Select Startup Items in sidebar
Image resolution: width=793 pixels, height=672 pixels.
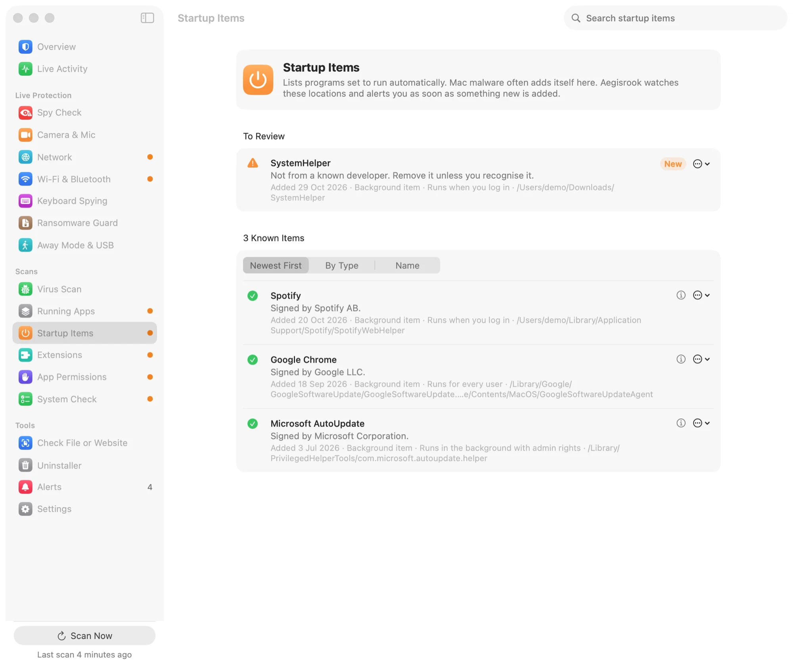[84, 333]
